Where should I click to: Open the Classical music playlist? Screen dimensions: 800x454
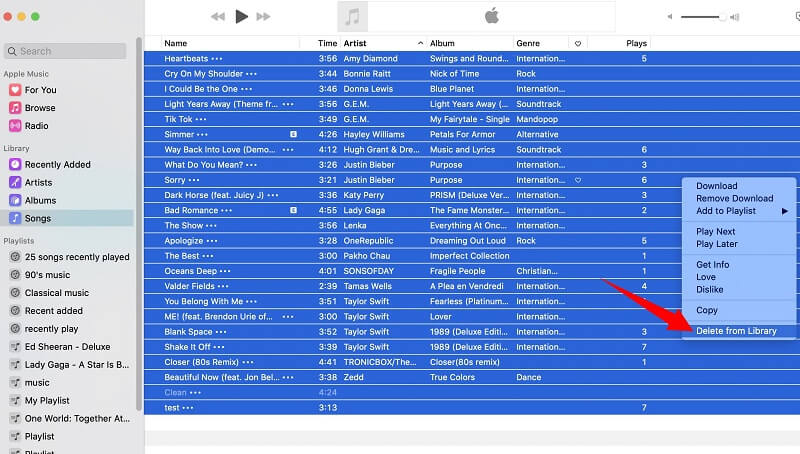click(56, 293)
